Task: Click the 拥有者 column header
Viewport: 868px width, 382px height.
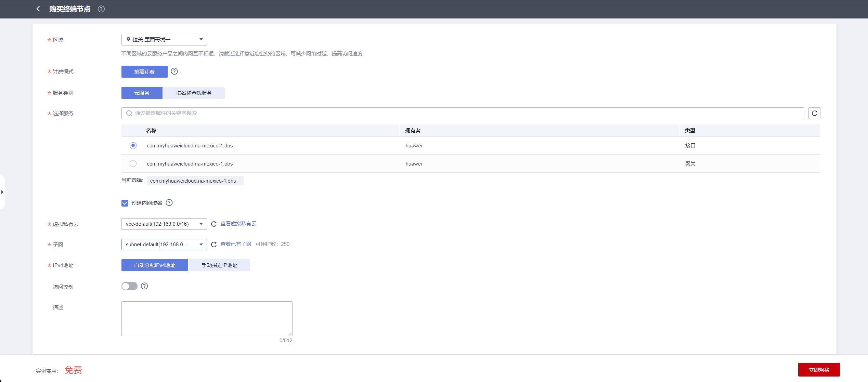Action: (413, 131)
